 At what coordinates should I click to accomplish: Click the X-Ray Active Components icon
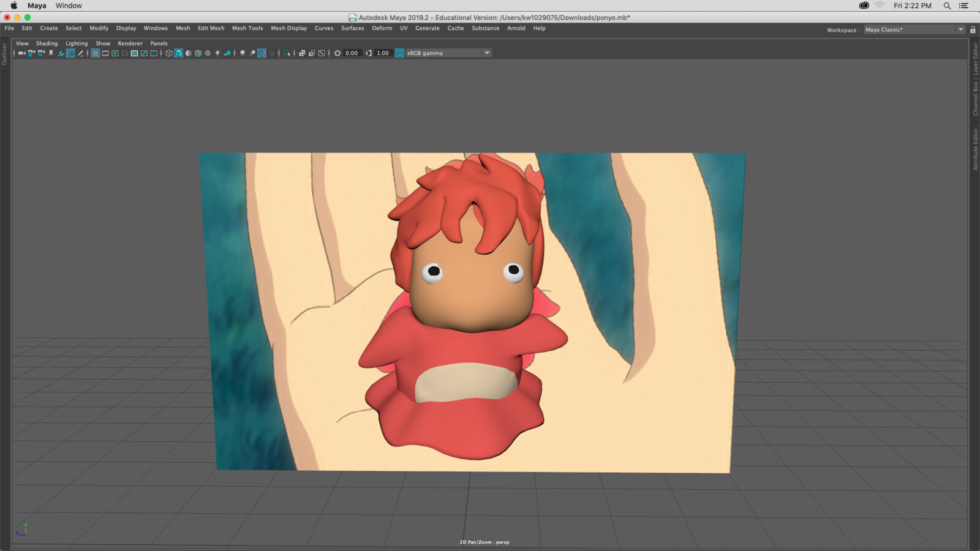click(x=312, y=53)
